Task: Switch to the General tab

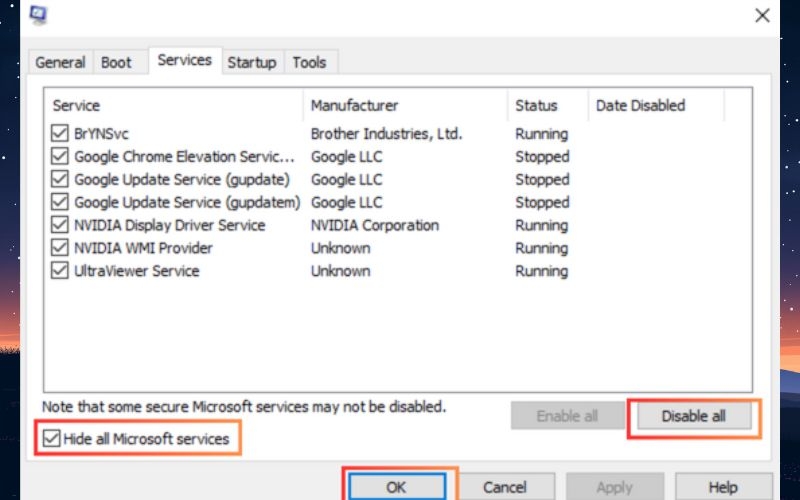Action: 60,62
